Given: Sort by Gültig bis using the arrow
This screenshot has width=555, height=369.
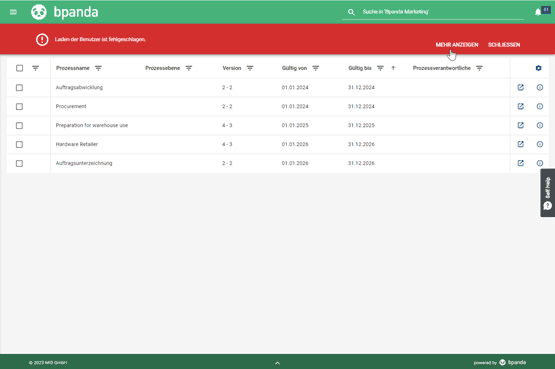Looking at the screenshot, I should pyautogui.click(x=393, y=68).
